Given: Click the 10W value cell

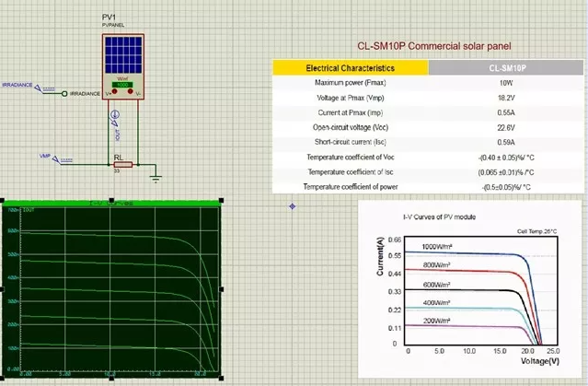Looking at the screenshot, I should tap(506, 83).
